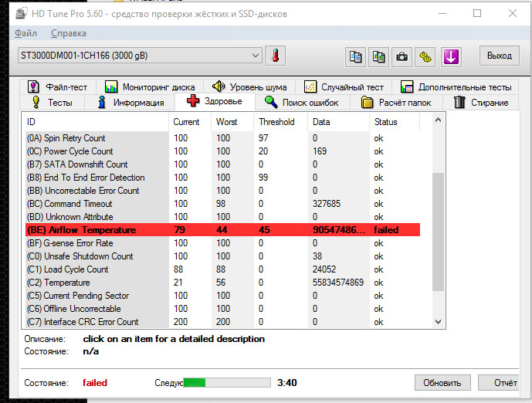The height and width of the screenshot is (403, 532).
Task: Select the (C2) Temperature row
Action: pos(222,283)
